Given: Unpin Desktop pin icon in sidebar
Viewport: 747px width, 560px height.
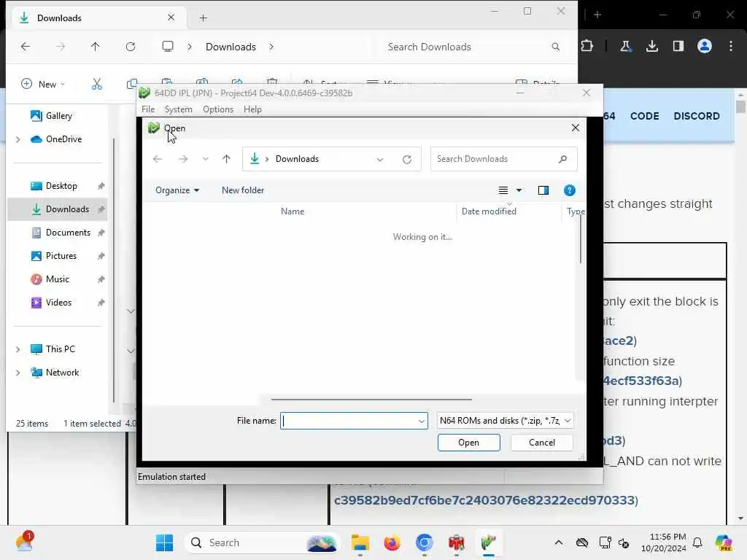Looking at the screenshot, I should (x=101, y=186).
